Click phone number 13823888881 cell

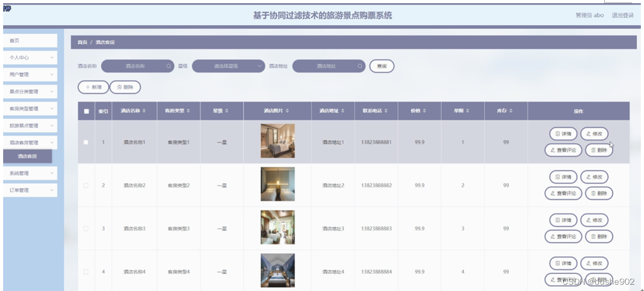pyautogui.click(x=376, y=143)
